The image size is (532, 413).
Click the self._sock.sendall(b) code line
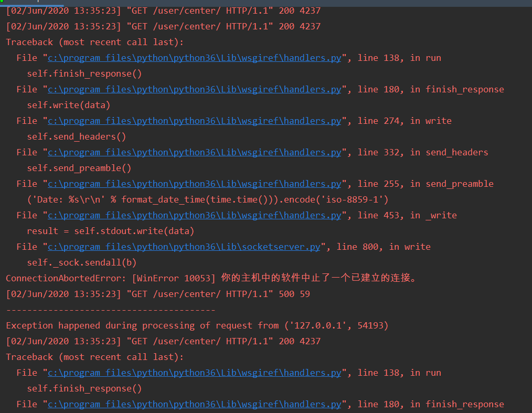point(81,262)
